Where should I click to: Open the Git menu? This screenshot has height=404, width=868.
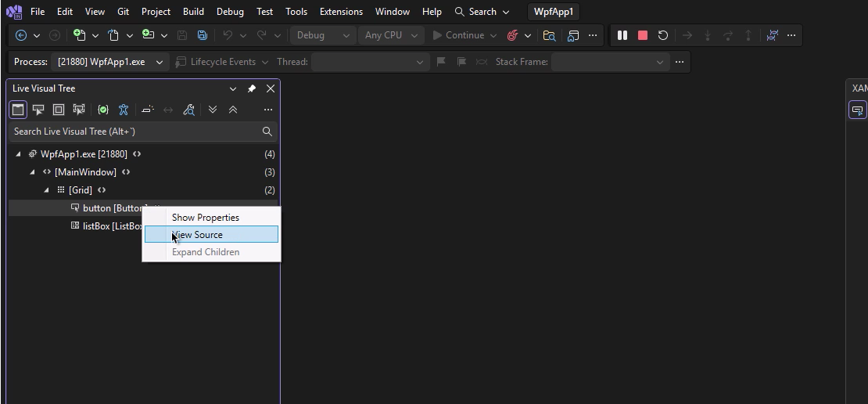click(123, 12)
